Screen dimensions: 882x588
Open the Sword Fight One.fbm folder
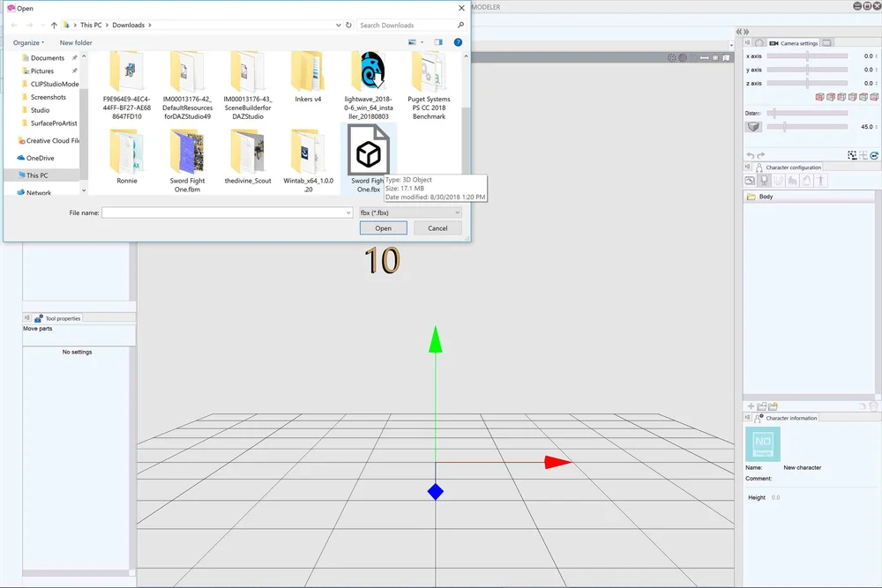click(187, 160)
